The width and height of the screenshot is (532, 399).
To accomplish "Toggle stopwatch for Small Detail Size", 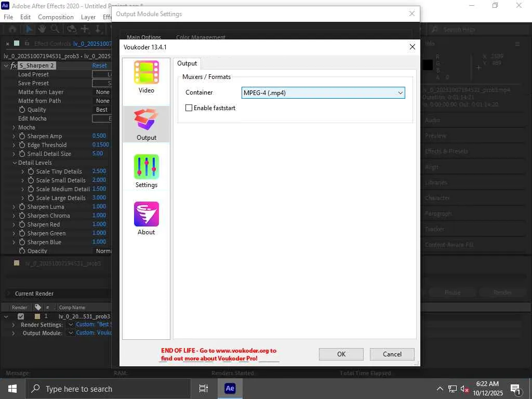I will 22,154.
